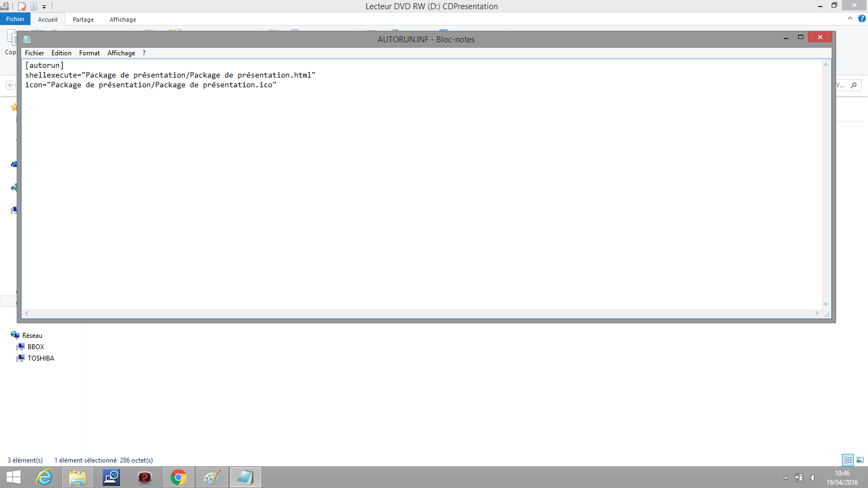868x488 pixels.
Task: Click in the shellexecute line of text
Action: pos(170,75)
